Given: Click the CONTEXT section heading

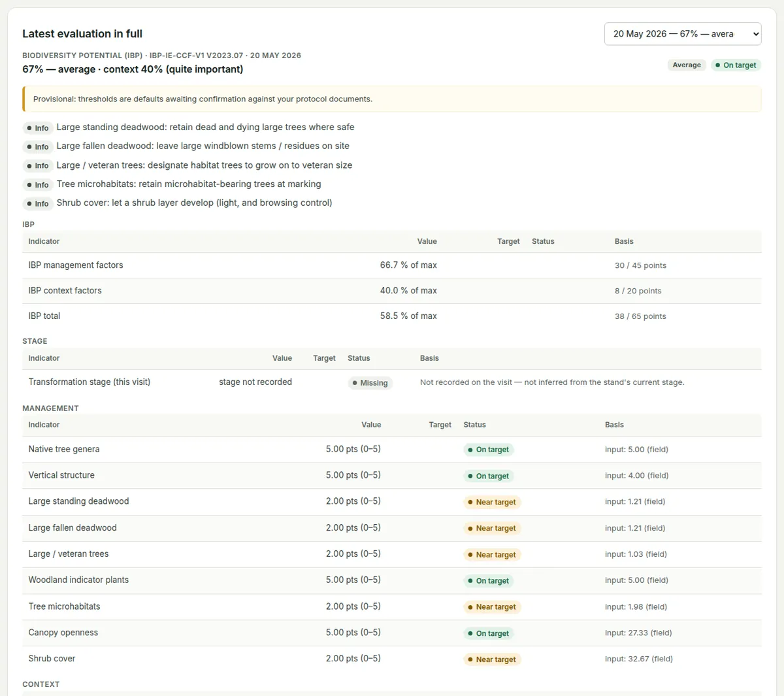Looking at the screenshot, I should tap(41, 685).
